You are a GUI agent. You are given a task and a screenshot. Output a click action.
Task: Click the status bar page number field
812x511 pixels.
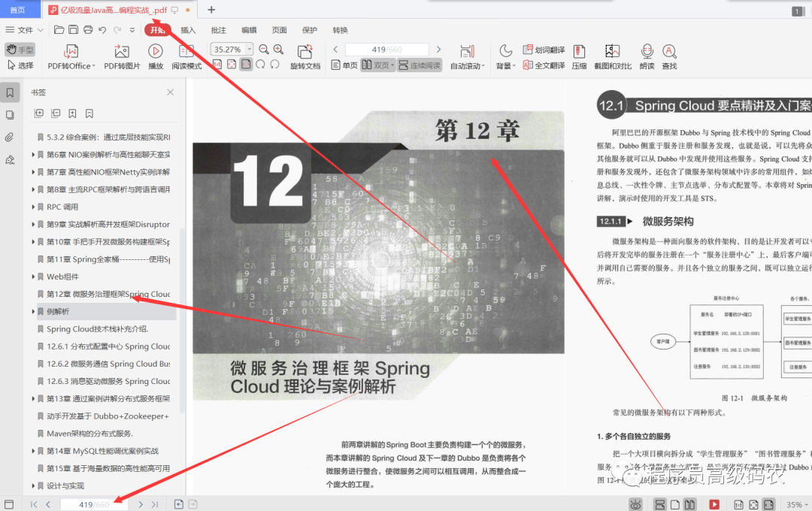pyautogui.click(x=94, y=504)
